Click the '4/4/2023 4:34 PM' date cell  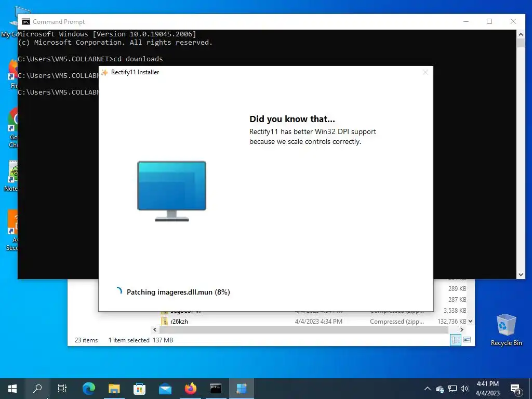(318, 321)
